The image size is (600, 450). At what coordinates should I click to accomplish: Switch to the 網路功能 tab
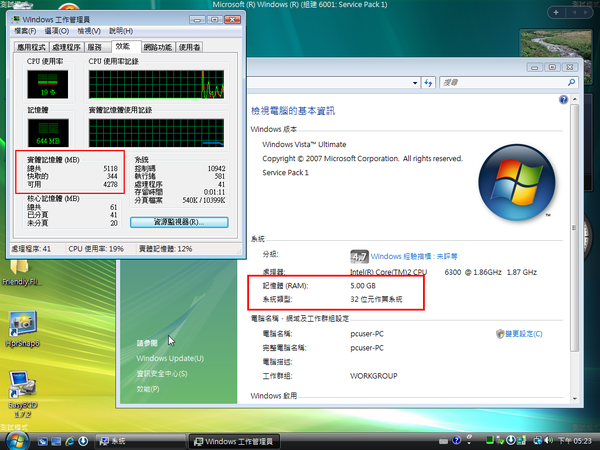click(158, 47)
